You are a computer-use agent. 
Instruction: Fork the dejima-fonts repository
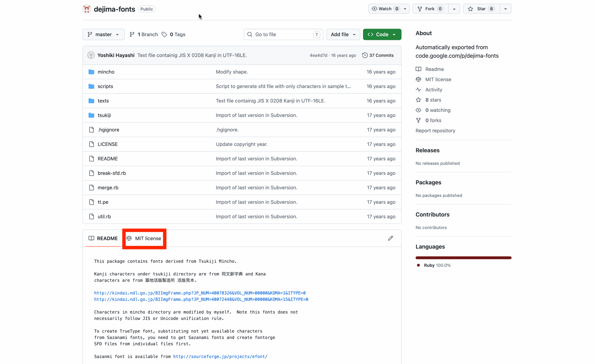pos(430,9)
